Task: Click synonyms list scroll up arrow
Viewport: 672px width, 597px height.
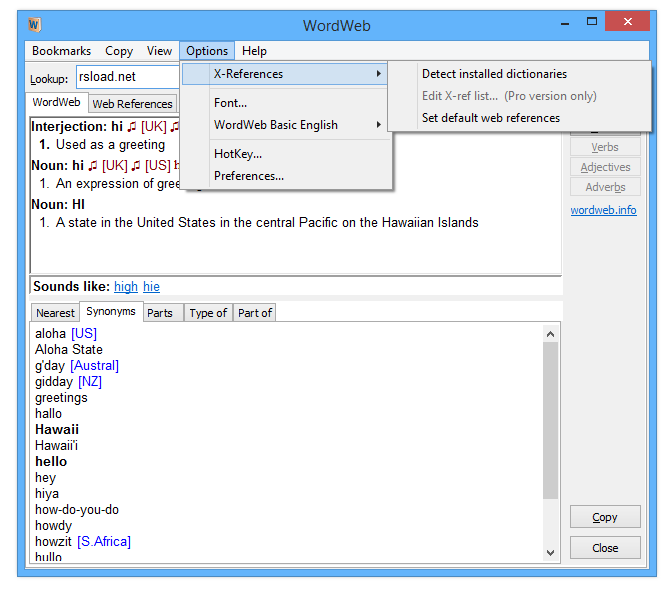Action: click(x=551, y=334)
